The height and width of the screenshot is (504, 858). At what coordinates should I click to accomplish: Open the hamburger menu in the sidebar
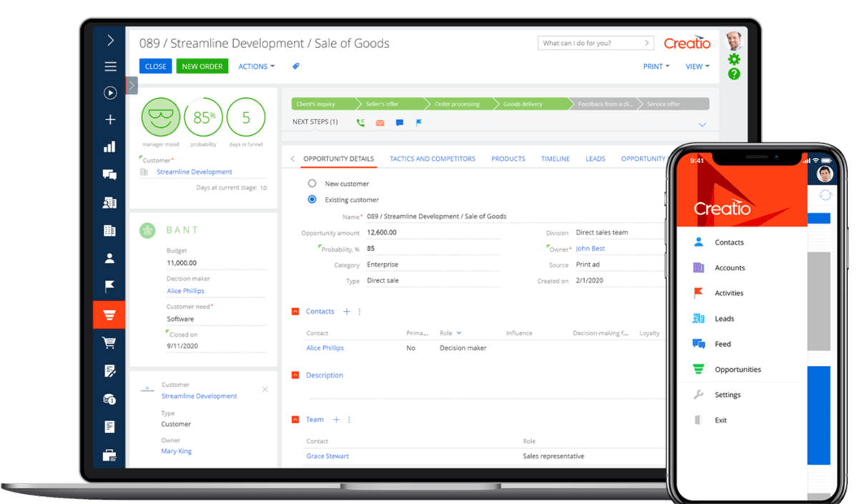click(110, 66)
